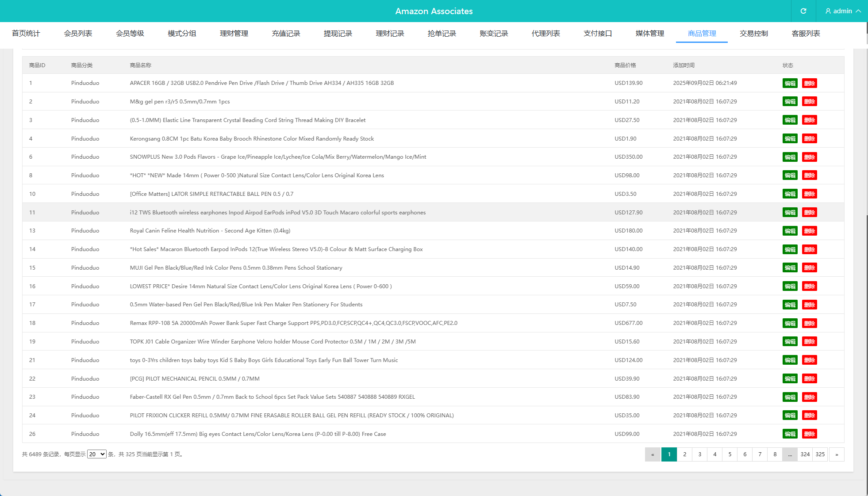Click the admin user icon
The height and width of the screenshot is (496, 868).
(828, 11)
